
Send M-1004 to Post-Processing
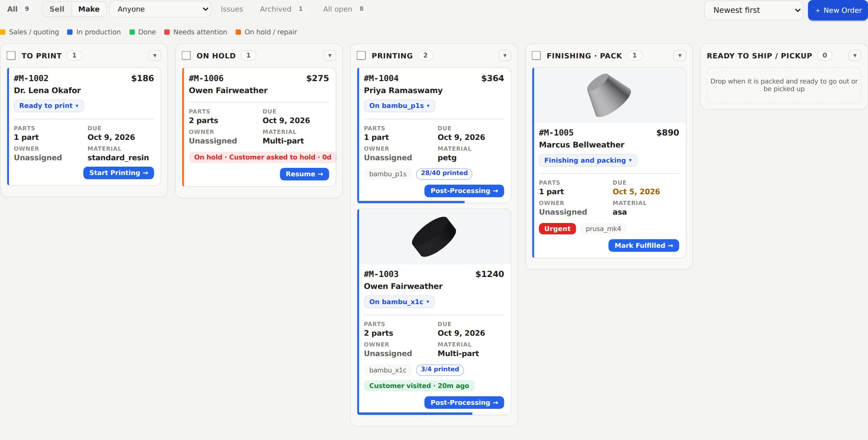coord(464,191)
